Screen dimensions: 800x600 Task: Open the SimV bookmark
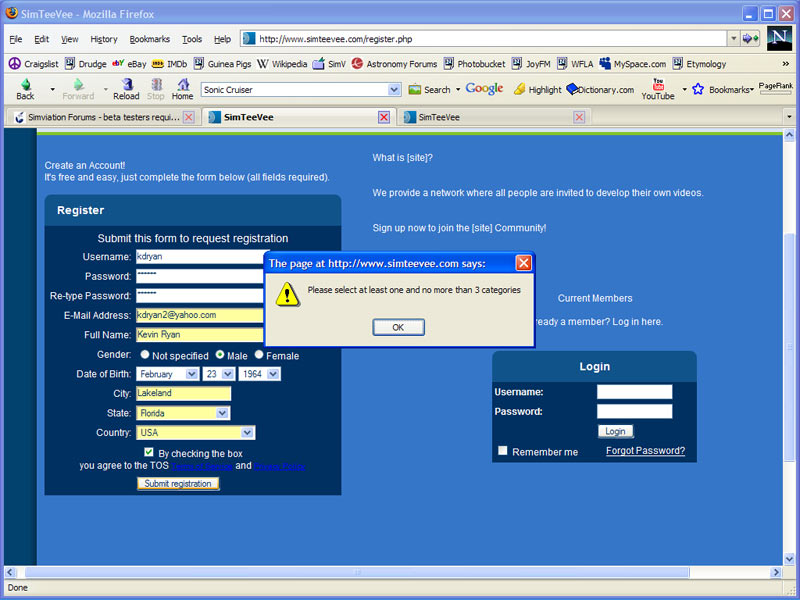[329, 64]
